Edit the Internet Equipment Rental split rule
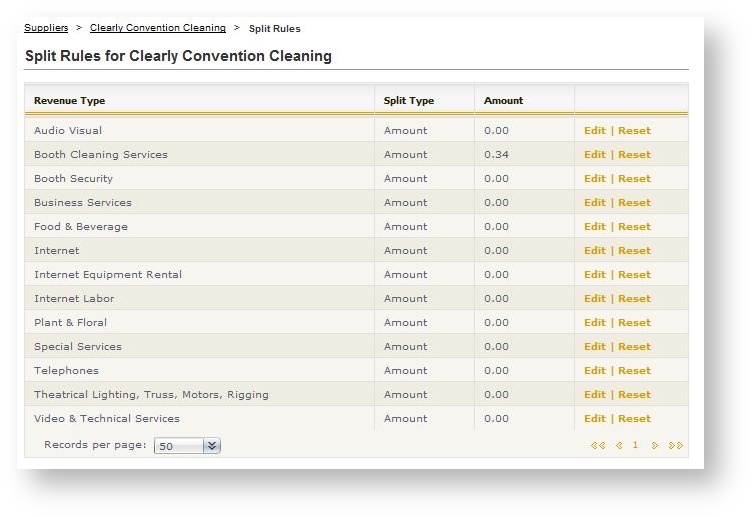This screenshot has width=752, height=517. [x=594, y=275]
